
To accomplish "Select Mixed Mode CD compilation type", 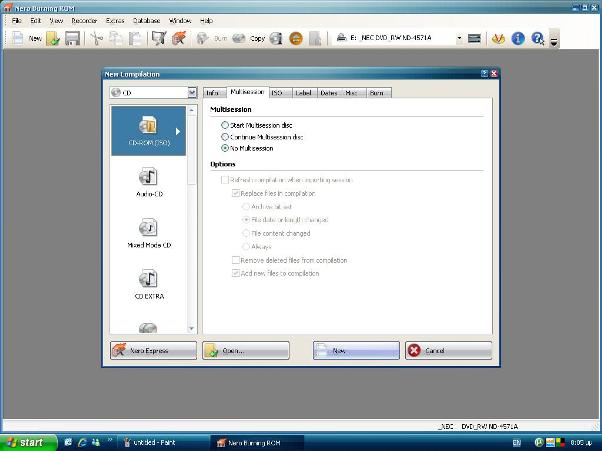I will click(x=149, y=233).
